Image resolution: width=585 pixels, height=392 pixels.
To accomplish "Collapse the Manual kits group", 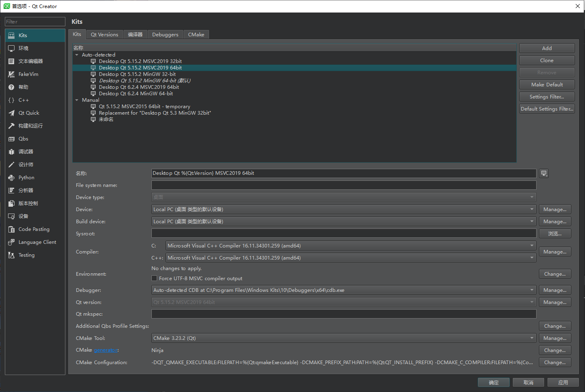I will coord(77,100).
